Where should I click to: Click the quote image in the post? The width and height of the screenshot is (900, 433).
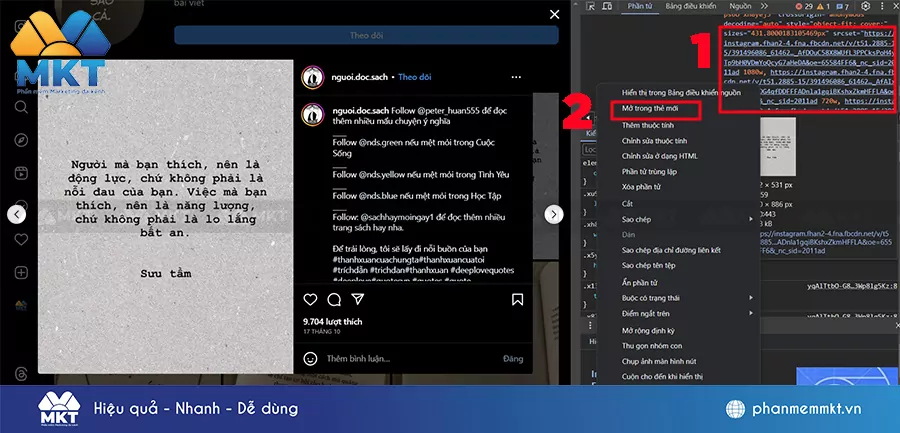click(x=165, y=217)
